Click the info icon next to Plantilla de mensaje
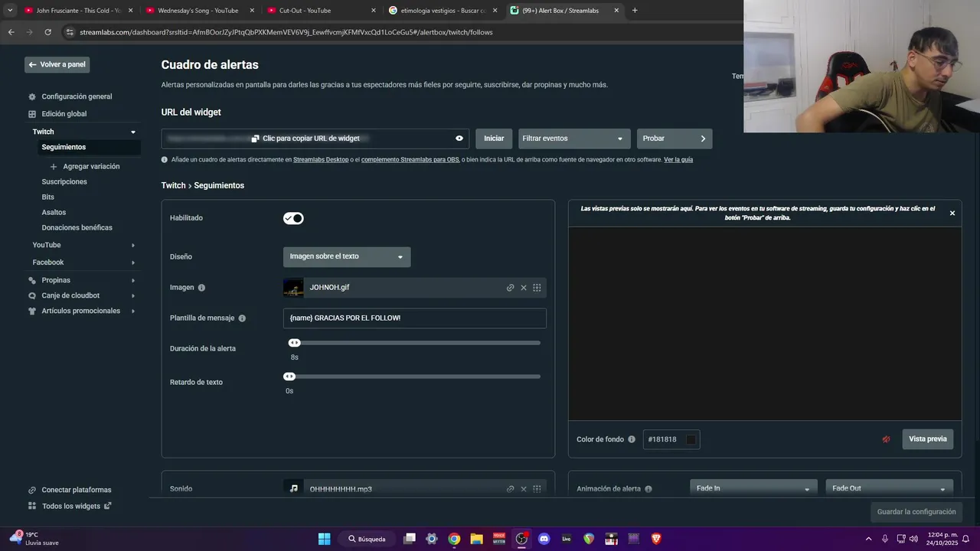980x551 pixels. click(x=242, y=318)
